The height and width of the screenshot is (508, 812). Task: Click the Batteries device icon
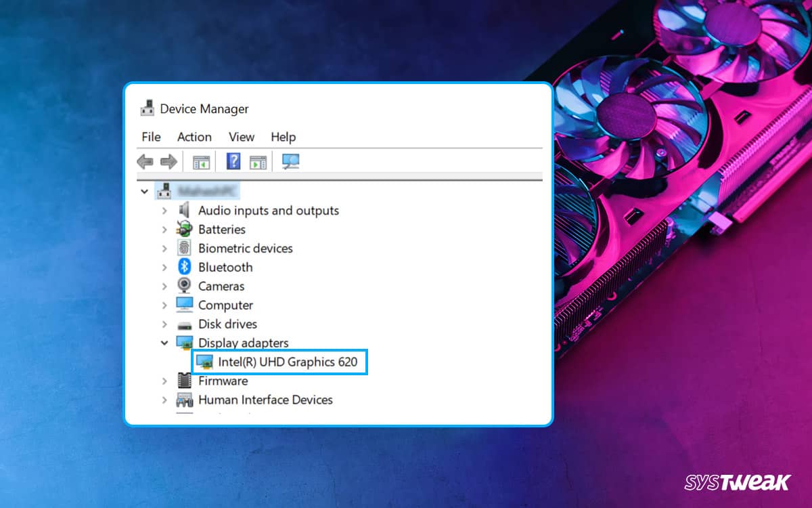pyautogui.click(x=184, y=229)
